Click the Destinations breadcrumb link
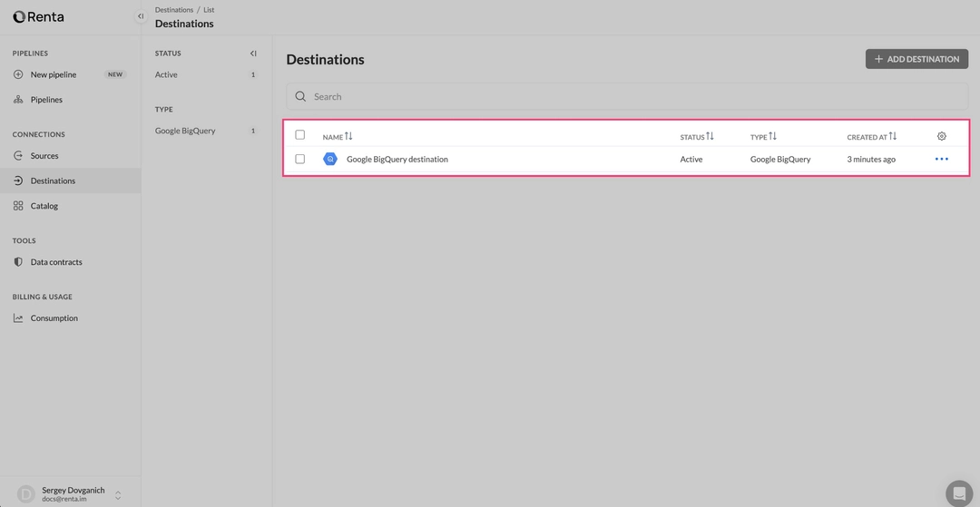Screen dimensions: 980x507 173,10
